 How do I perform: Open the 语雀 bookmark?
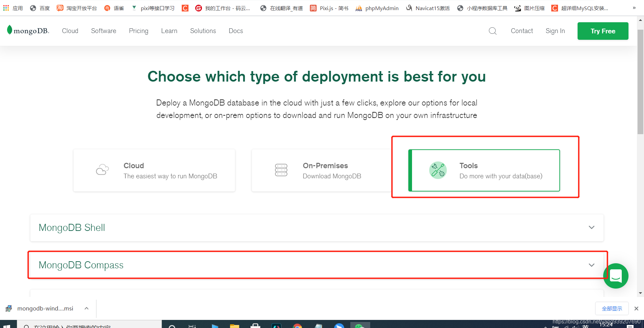pos(114,8)
